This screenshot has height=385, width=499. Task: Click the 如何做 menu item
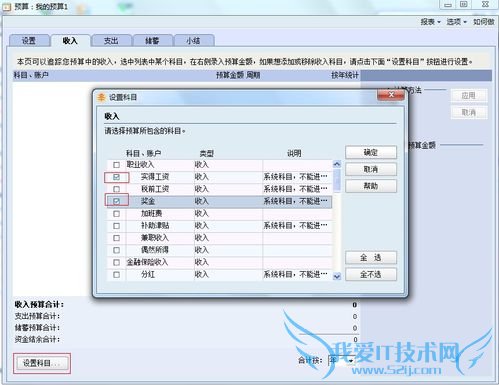click(483, 22)
